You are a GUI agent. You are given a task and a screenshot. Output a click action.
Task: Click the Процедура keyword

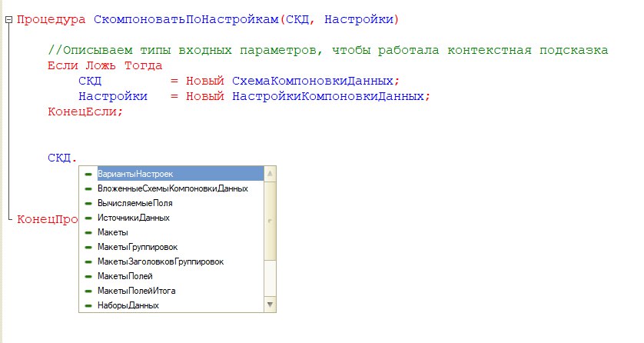tap(51, 20)
